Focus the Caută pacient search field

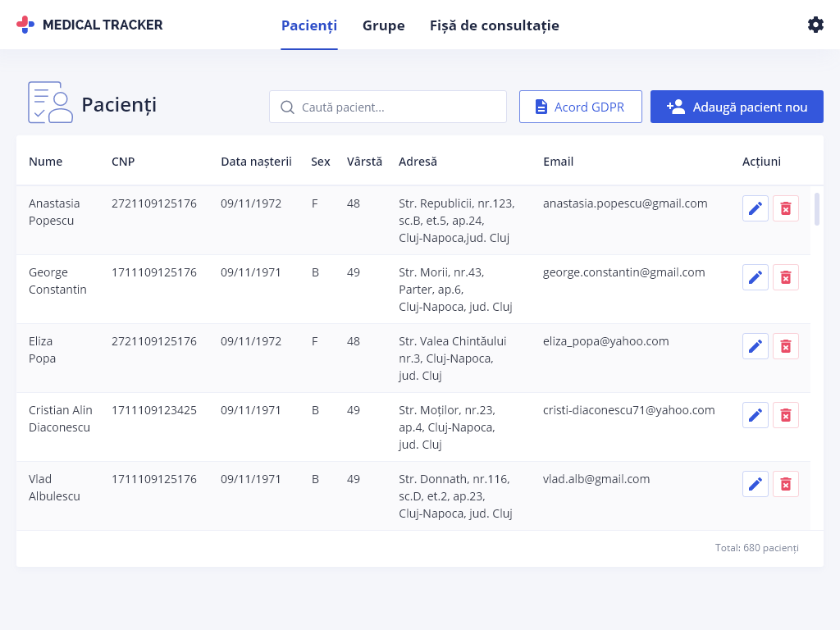pyautogui.click(x=388, y=107)
